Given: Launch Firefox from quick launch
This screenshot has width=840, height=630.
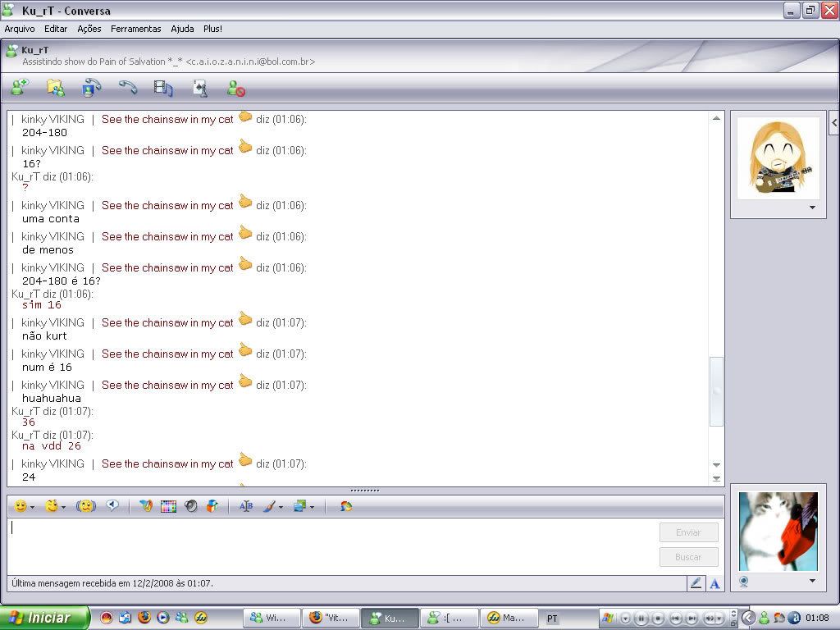Looking at the screenshot, I should tap(144, 618).
